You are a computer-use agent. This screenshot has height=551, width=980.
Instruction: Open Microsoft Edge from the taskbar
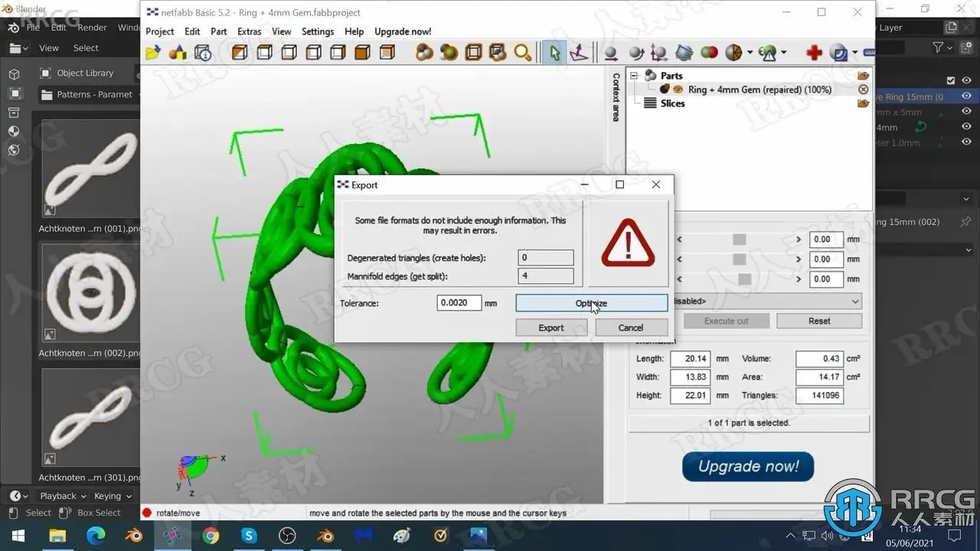pos(96,536)
